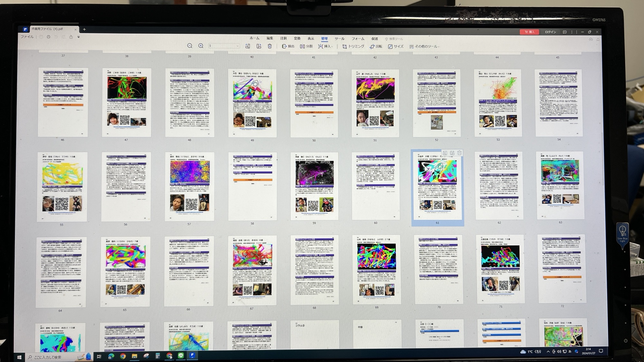
Task: Click the zoom out magnifier icon
Action: [x=190, y=46]
